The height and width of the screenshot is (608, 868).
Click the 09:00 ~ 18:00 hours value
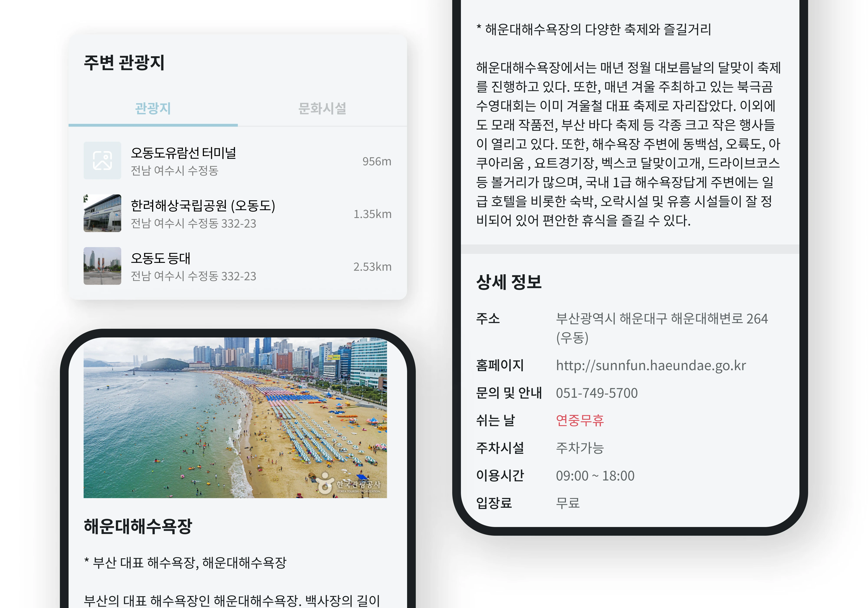(595, 476)
